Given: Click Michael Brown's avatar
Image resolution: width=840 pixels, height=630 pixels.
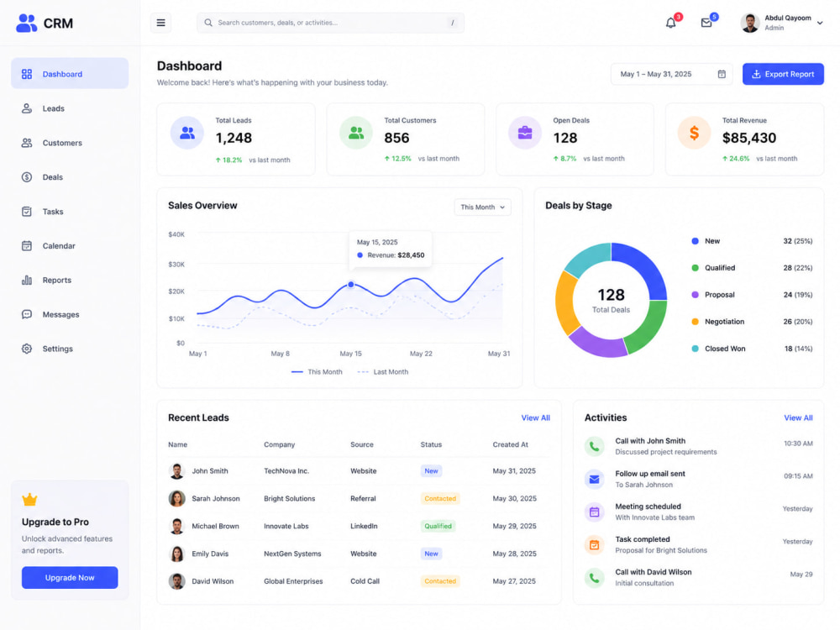Looking at the screenshot, I should tap(176, 526).
